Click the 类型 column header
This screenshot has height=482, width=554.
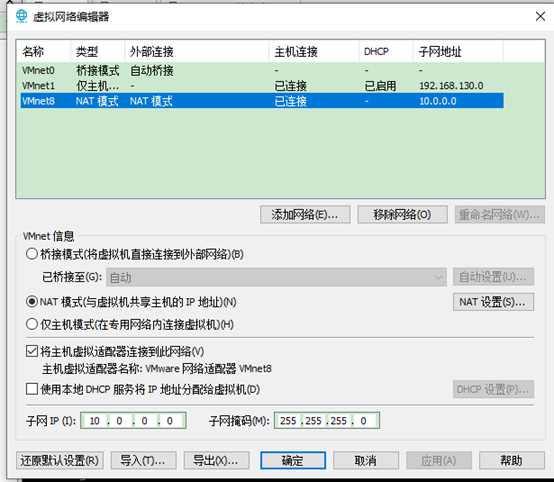(x=98, y=52)
